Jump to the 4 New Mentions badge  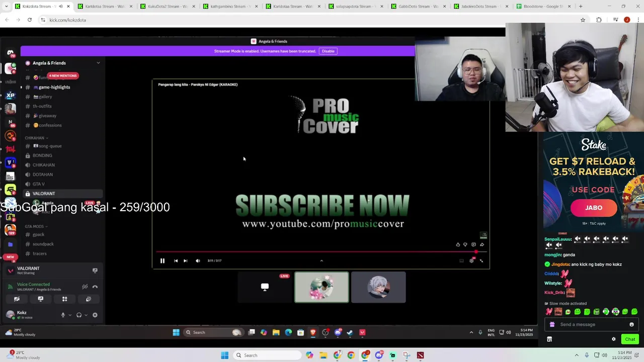63,75
